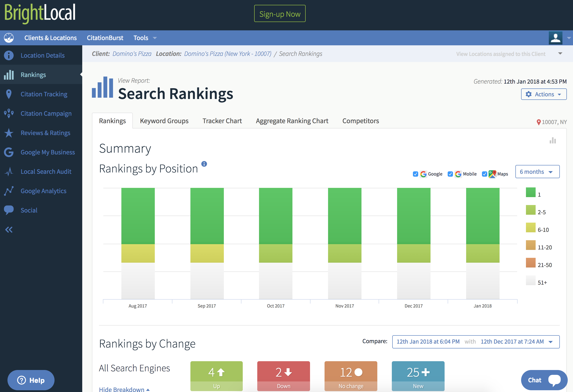The image size is (573, 392).
Task: Follow the Domino's Pizza client link
Action: 132,53
